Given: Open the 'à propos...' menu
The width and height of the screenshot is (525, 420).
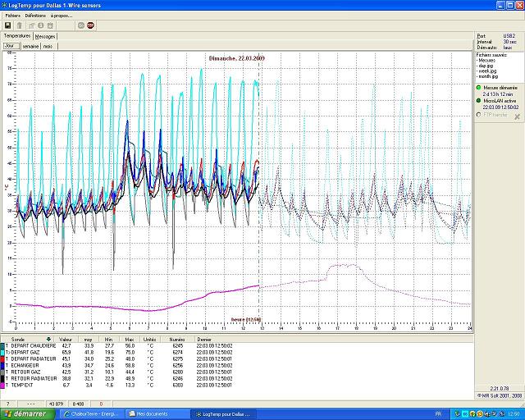Looking at the screenshot, I should tap(62, 16).
